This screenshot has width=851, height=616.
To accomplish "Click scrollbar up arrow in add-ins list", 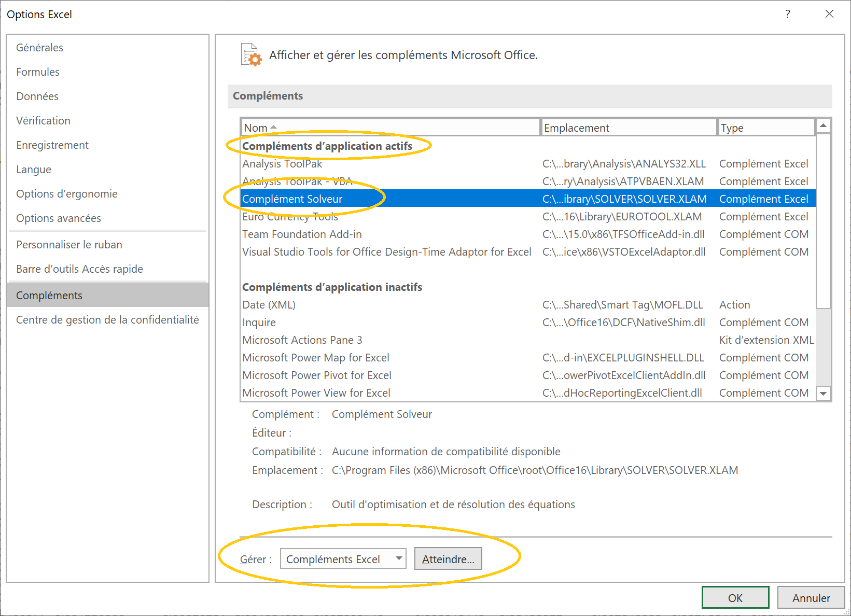I will click(x=823, y=126).
